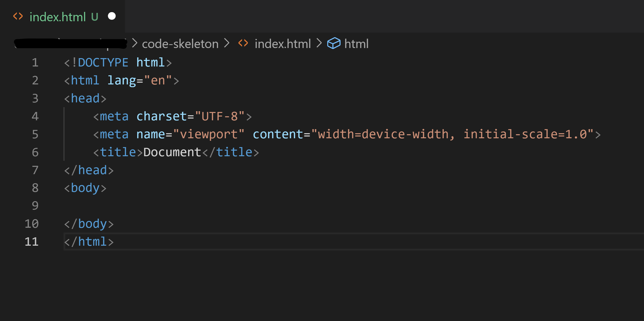
Task: Click line number 3 in gutter
Action: (x=35, y=99)
